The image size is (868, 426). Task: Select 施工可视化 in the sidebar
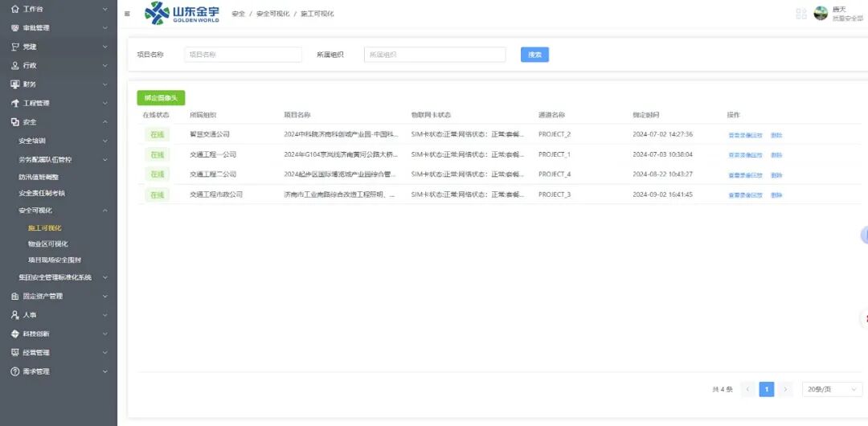[x=45, y=227]
